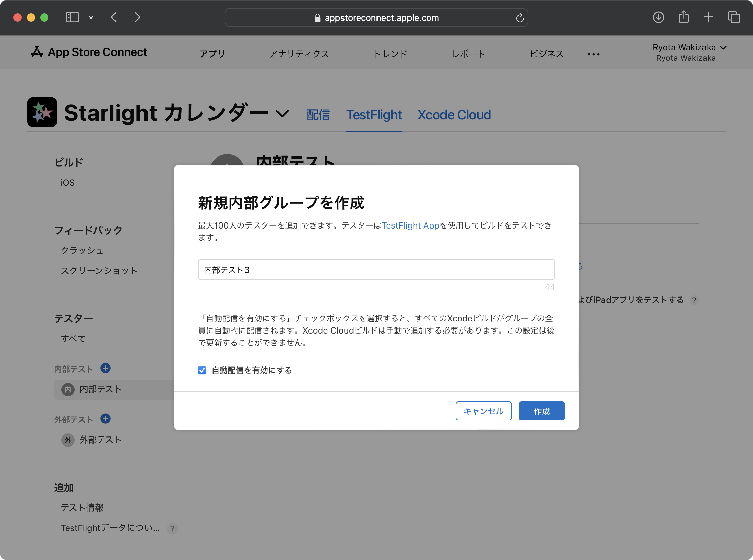Open the TestFlight App link
The width and height of the screenshot is (753, 560).
pyautogui.click(x=410, y=225)
